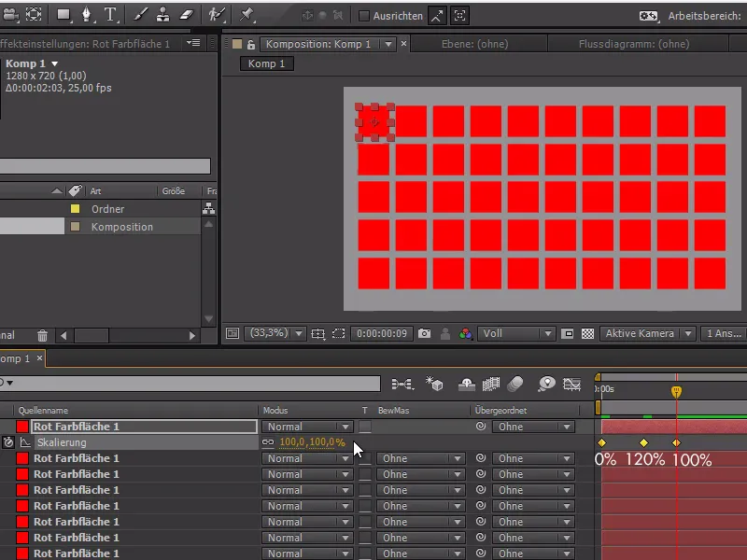Click the Quellenname column header
This screenshot has height=560, width=747.
point(43,410)
